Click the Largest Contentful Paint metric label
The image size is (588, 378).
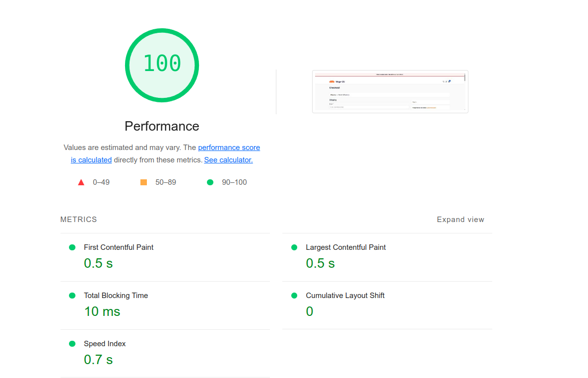(346, 247)
